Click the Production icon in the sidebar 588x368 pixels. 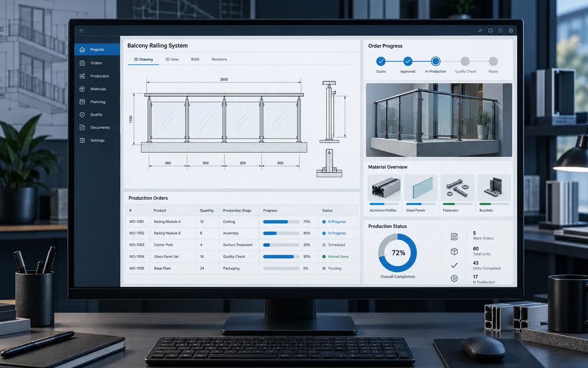point(82,76)
